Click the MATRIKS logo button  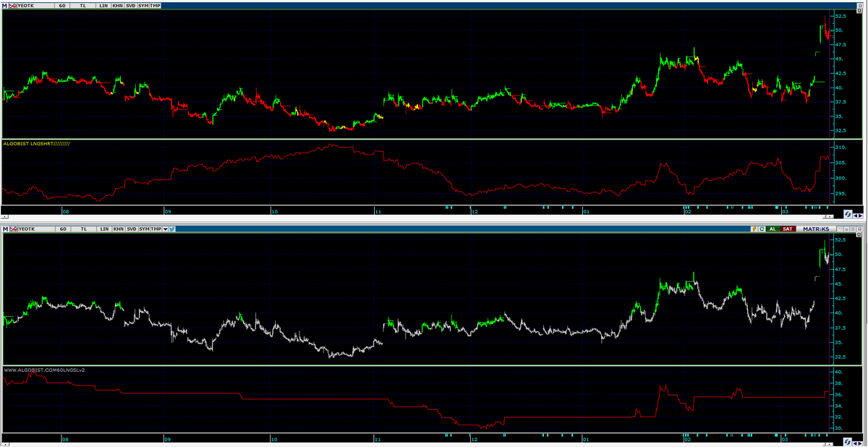point(816,229)
